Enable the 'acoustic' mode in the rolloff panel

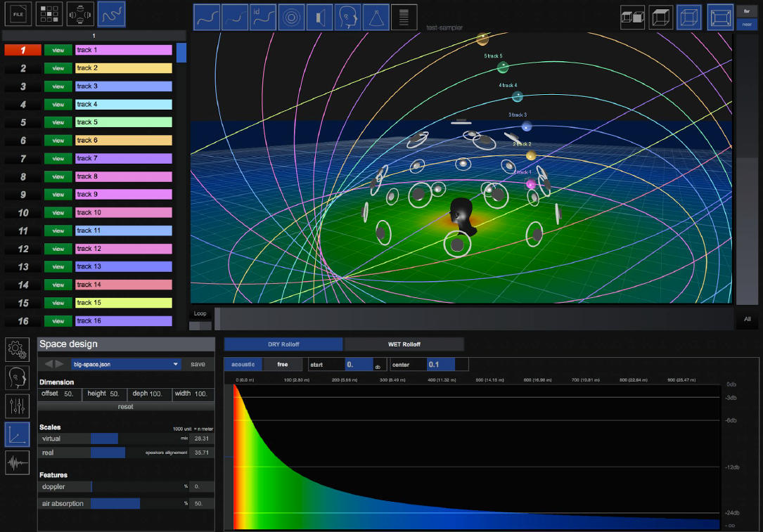pyautogui.click(x=243, y=364)
